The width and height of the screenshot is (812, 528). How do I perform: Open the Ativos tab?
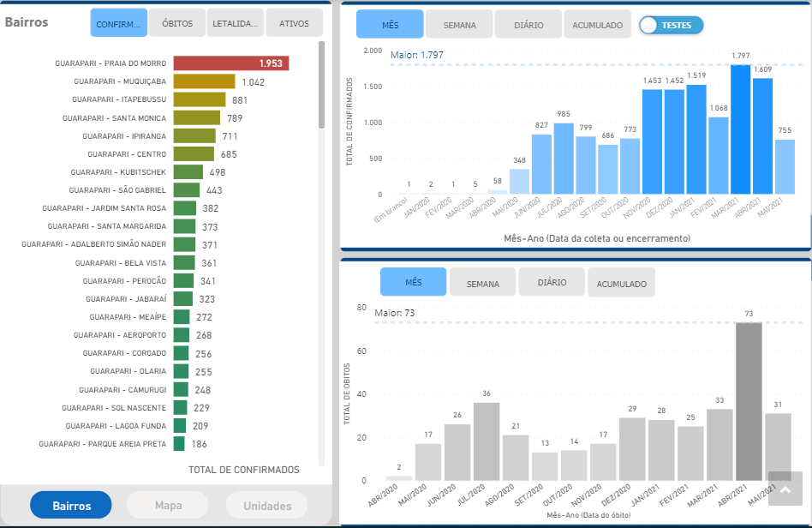(294, 23)
